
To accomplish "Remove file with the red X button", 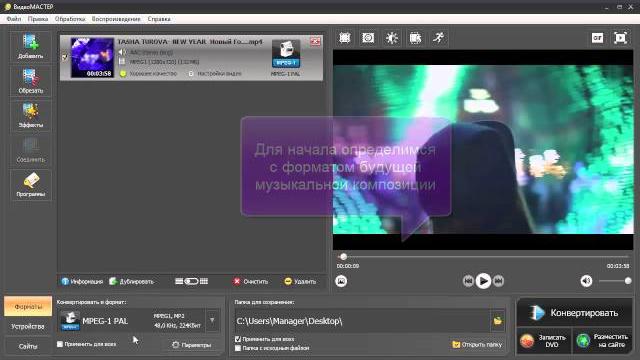I will click(315, 41).
